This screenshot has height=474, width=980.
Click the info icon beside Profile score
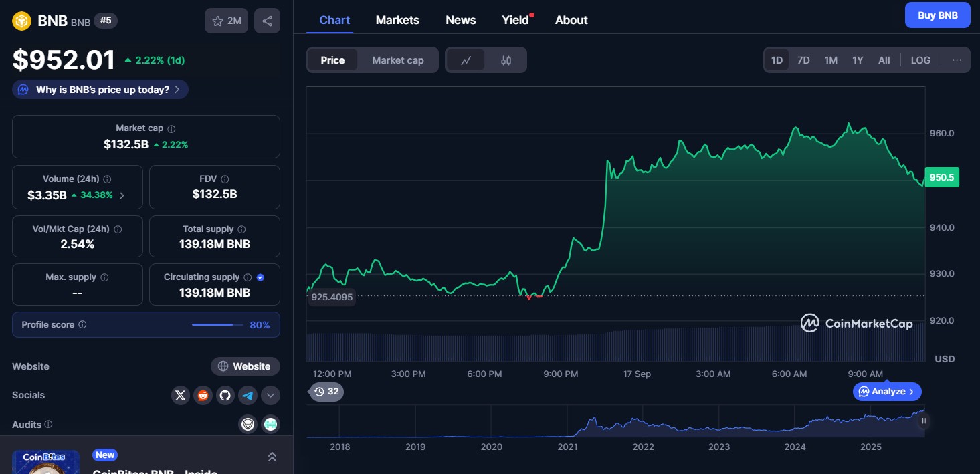tap(82, 325)
